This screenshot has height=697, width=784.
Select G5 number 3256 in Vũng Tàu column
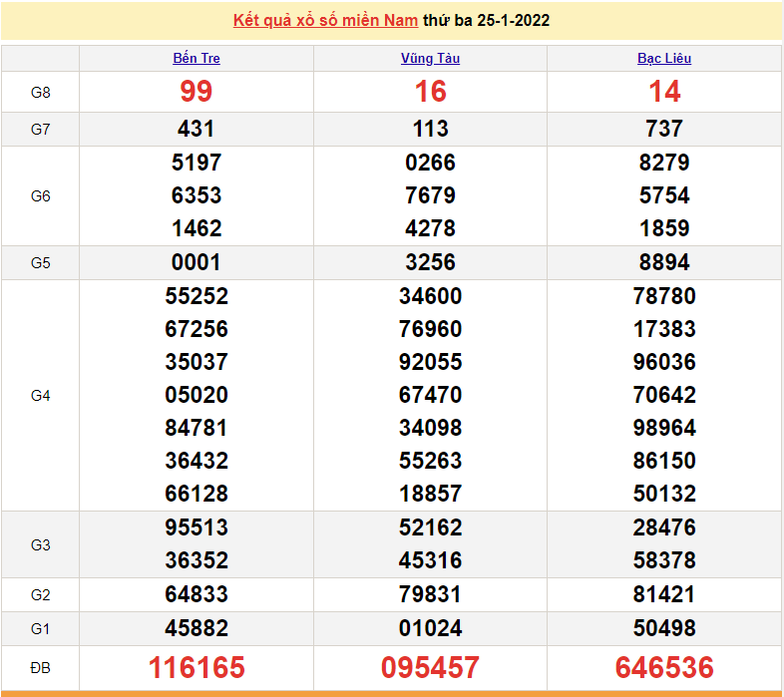pyautogui.click(x=430, y=263)
